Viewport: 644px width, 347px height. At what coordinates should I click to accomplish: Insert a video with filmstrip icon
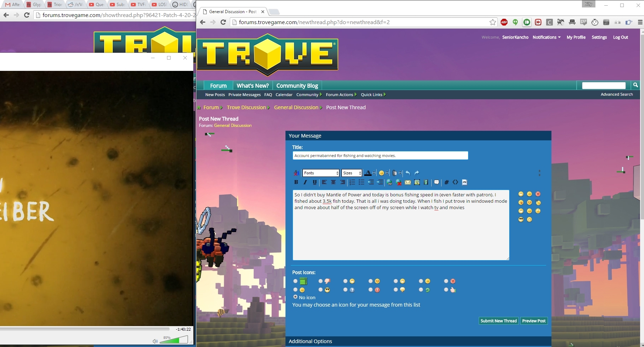coord(426,182)
